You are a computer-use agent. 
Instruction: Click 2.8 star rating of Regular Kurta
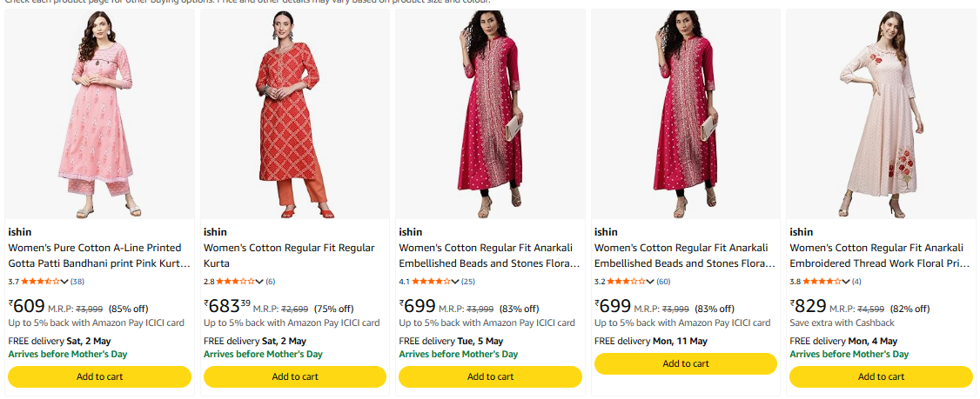pos(236,282)
